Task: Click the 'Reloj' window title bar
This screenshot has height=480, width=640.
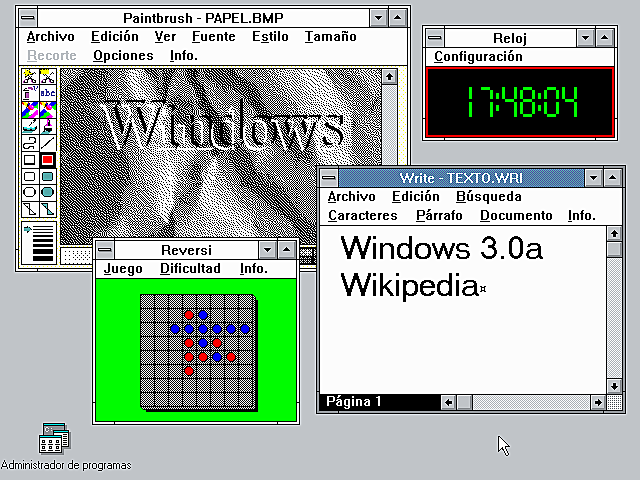Action: tap(510, 38)
